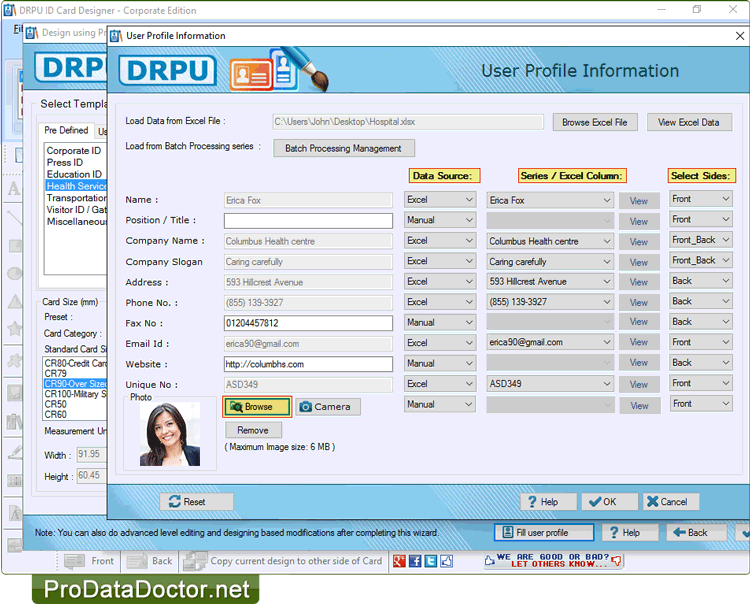Click the Browse photo button
Viewport: 750px width, 604px height.
point(257,407)
